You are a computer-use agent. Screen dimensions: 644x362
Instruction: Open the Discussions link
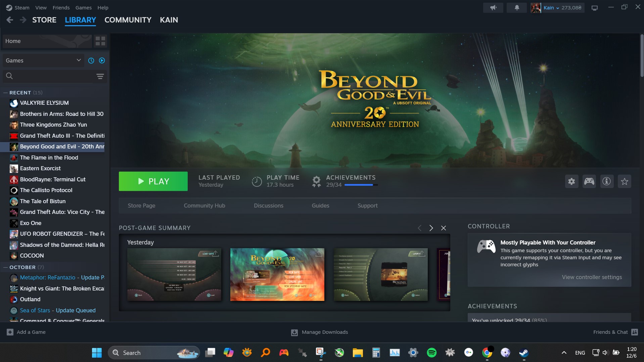click(x=269, y=206)
